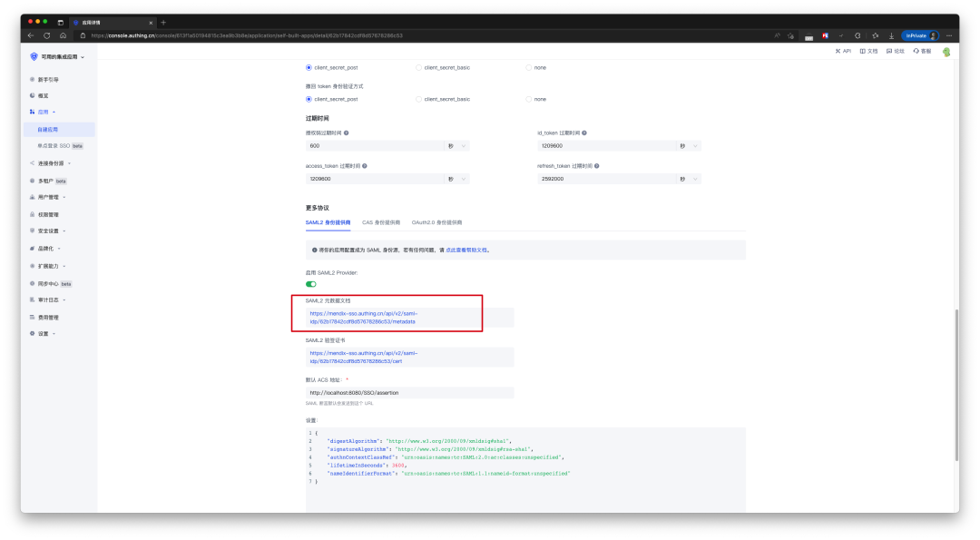Image resolution: width=980 pixels, height=540 pixels.
Task: Click the help icon next to refresh_token 过期时间
Action: coord(597,166)
